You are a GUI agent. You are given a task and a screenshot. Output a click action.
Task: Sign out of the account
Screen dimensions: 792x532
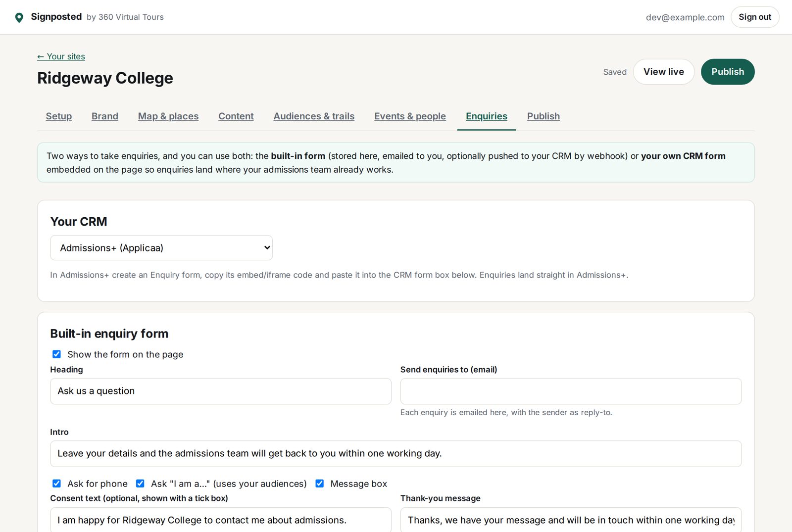(755, 17)
